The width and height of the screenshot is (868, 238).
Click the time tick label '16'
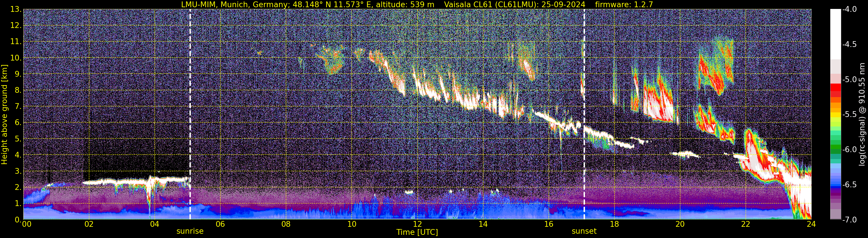(x=548, y=224)
